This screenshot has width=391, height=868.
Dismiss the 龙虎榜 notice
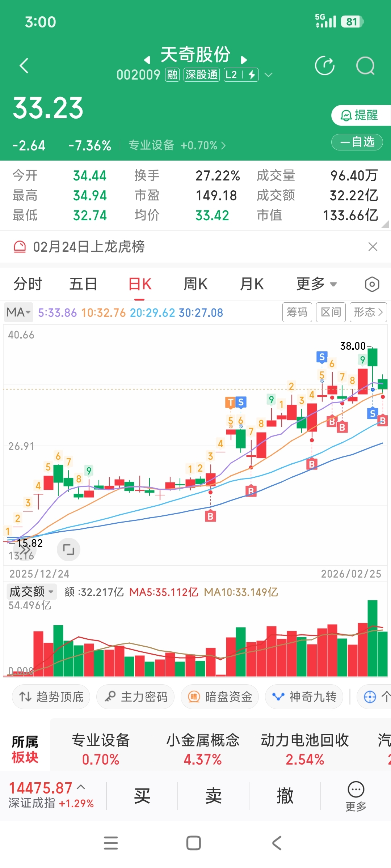pyautogui.click(x=373, y=247)
